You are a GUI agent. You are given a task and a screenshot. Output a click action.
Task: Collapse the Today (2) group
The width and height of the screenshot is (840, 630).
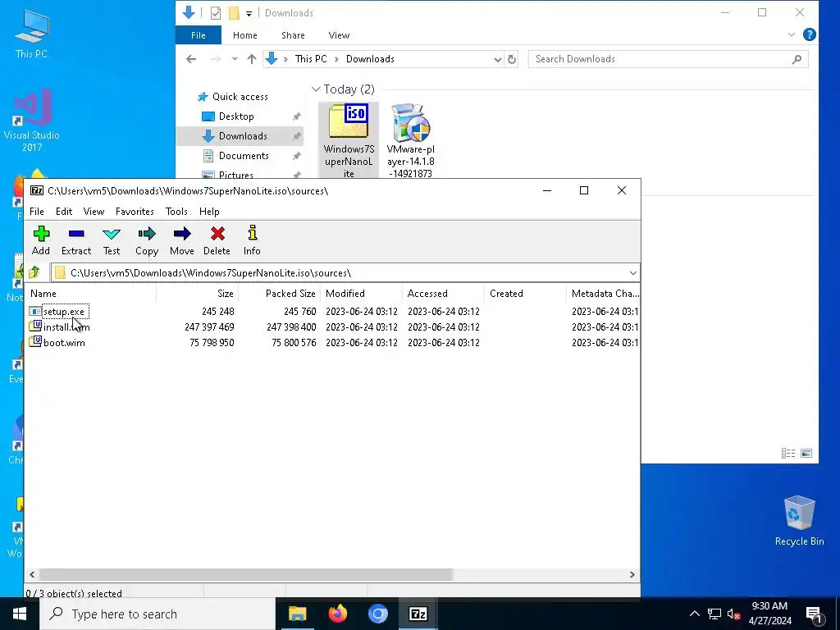pos(316,89)
